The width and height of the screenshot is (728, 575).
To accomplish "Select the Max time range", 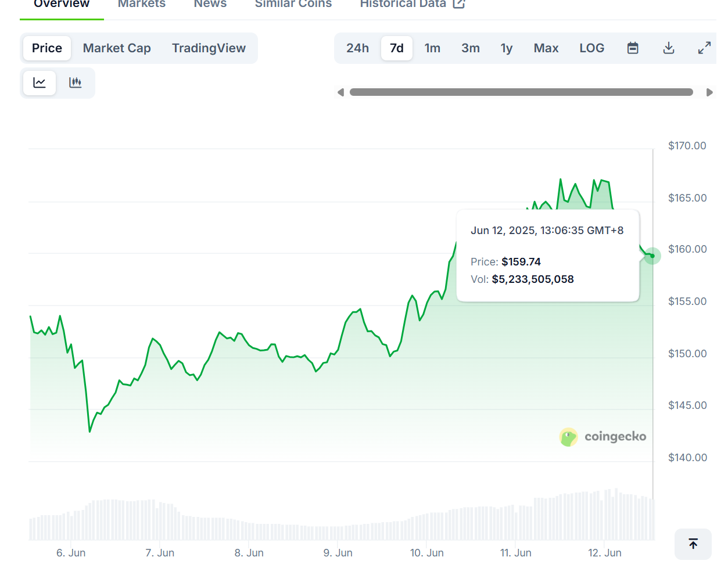I will 546,48.
